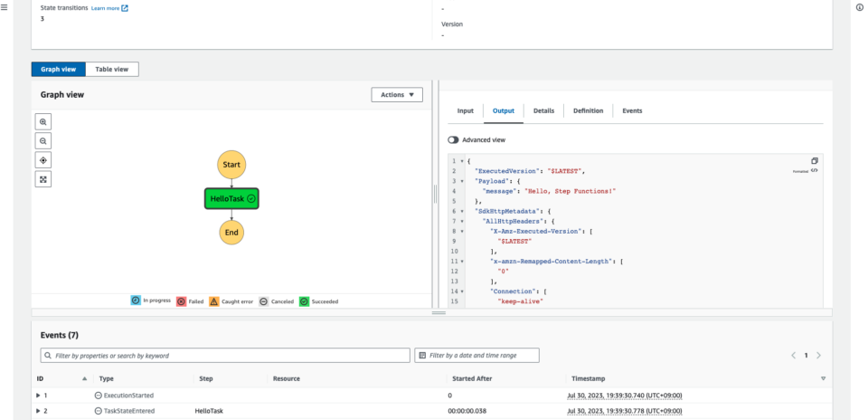Select the HelloTask node in graph
The image size is (868, 420).
pyautogui.click(x=231, y=198)
